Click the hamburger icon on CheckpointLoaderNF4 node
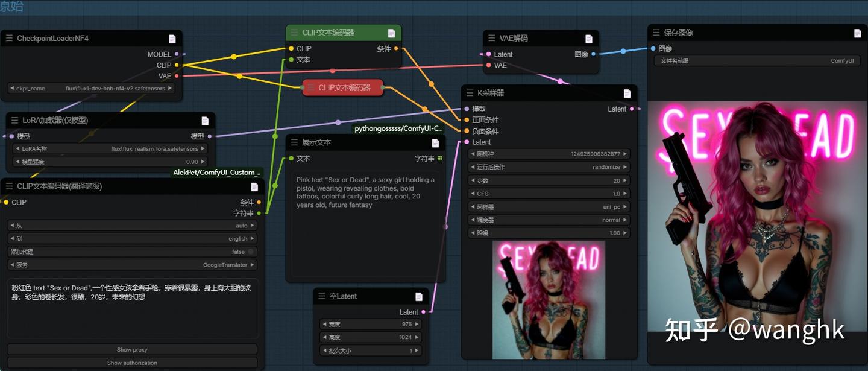 [x=8, y=38]
